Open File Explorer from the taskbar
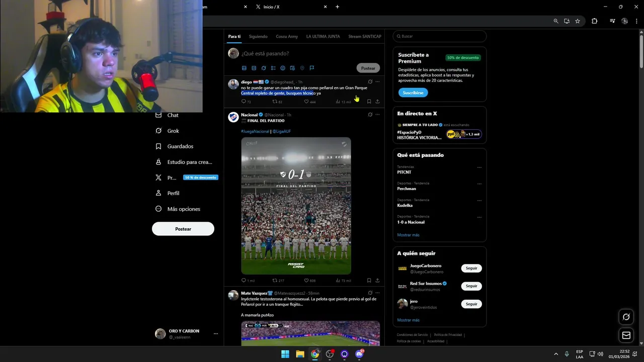Viewport: 644px width, 362px height. 300,354
